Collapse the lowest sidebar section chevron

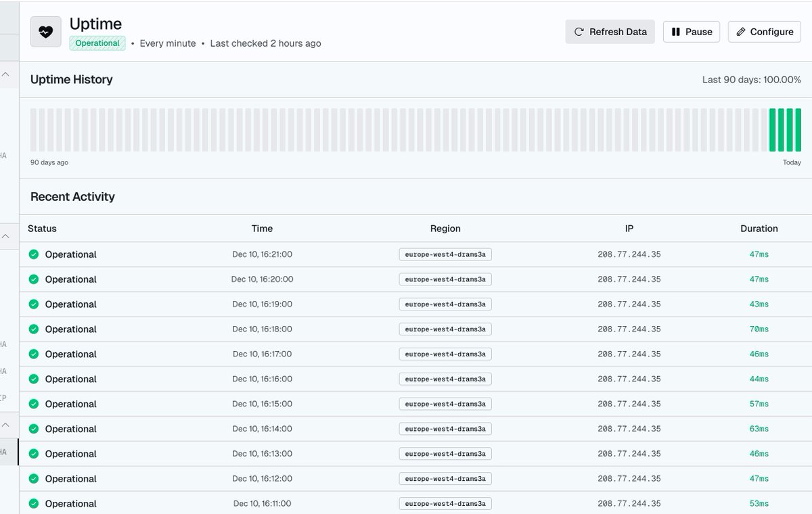[x=5, y=425]
